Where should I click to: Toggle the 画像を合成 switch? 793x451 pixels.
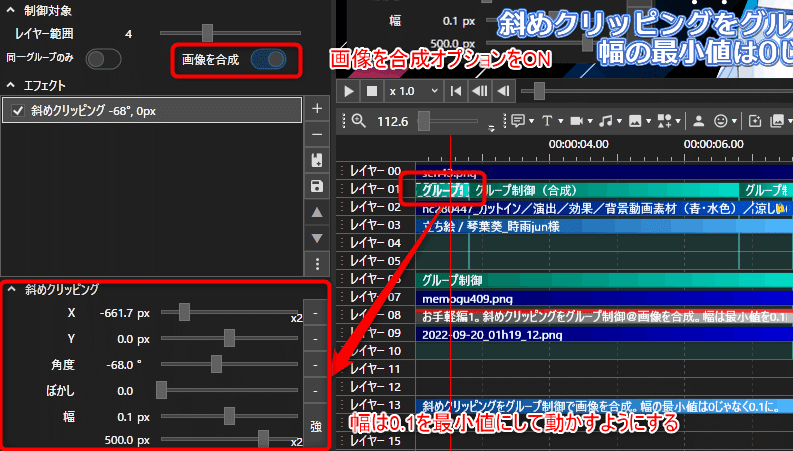pyautogui.click(x=268, y=59)
